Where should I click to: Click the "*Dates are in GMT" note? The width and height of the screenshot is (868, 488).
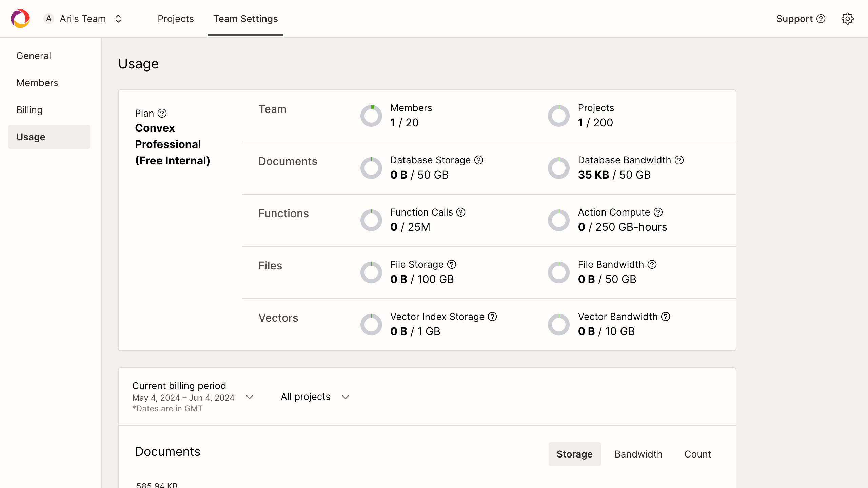[x=167, y=409]
